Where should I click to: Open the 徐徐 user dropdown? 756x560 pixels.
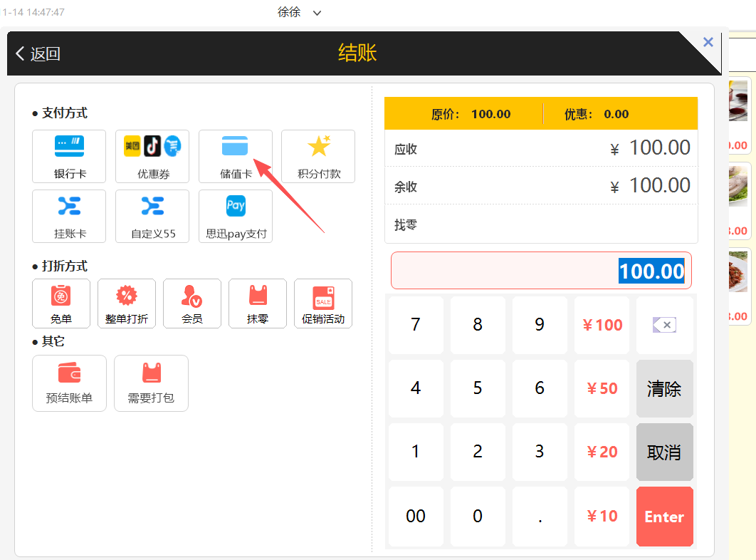300,12
